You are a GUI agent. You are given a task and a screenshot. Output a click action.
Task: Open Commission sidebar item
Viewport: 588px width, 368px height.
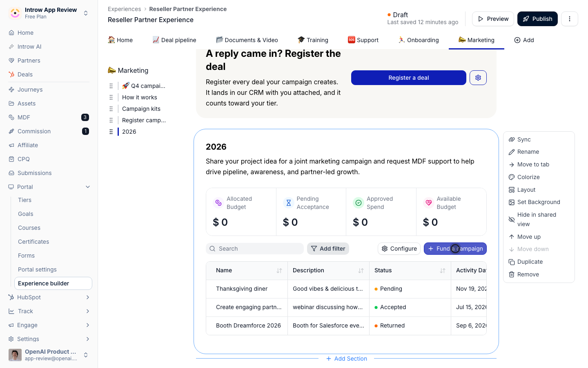[x=49, y=131]
